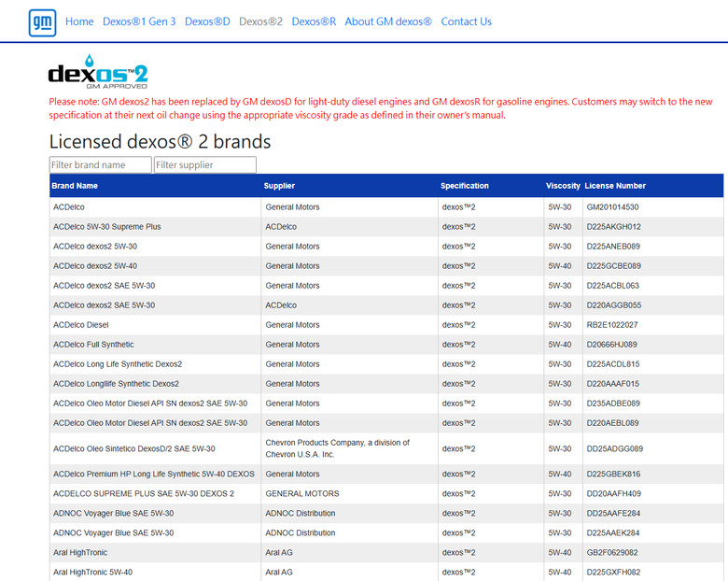Select the Dexos®2 nav item
Screen dimensions: 728x581
(x=261, y=21)
